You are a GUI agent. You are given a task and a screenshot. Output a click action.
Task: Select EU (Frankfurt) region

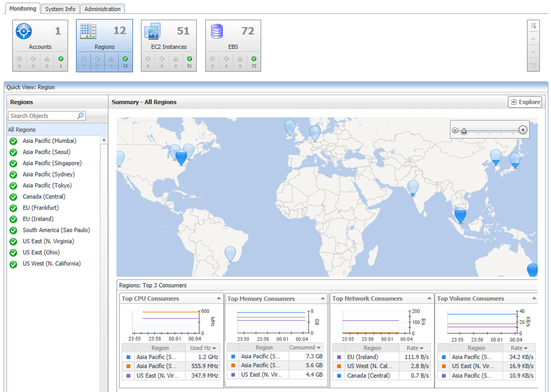40,207
